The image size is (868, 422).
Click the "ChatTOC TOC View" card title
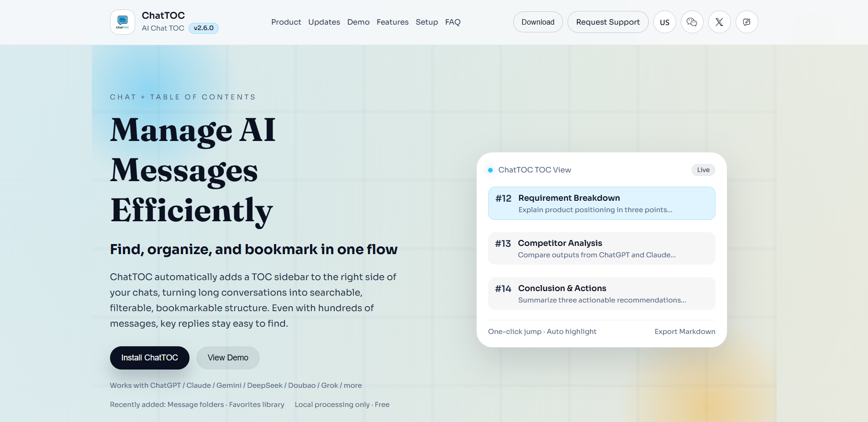click(x=535, y=170)
